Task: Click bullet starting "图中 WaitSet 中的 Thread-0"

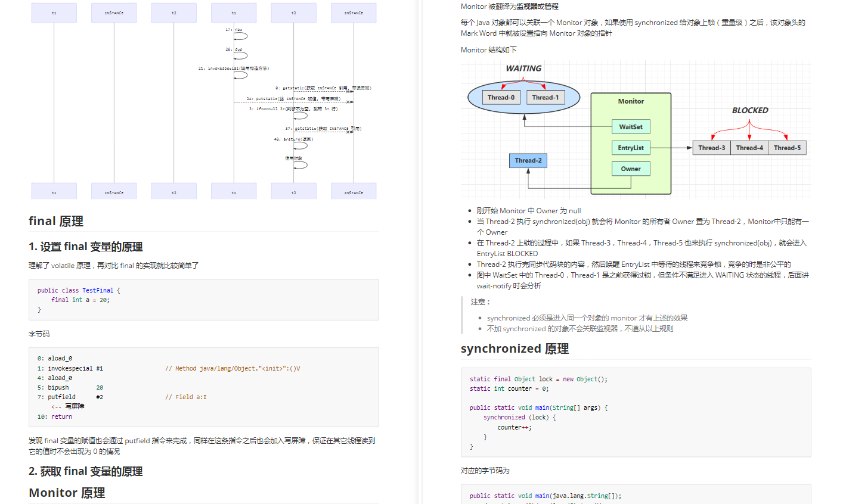Action: pos(643,281)
